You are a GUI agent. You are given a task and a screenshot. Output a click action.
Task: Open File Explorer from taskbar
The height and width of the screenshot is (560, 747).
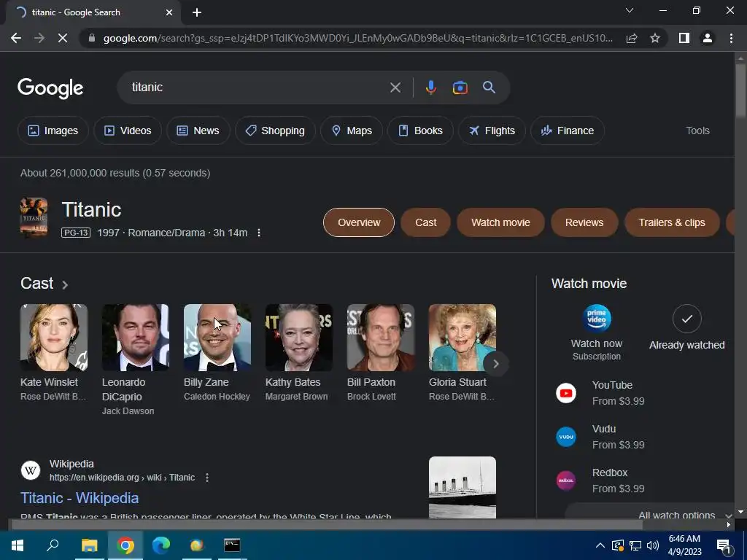[89, 545]
